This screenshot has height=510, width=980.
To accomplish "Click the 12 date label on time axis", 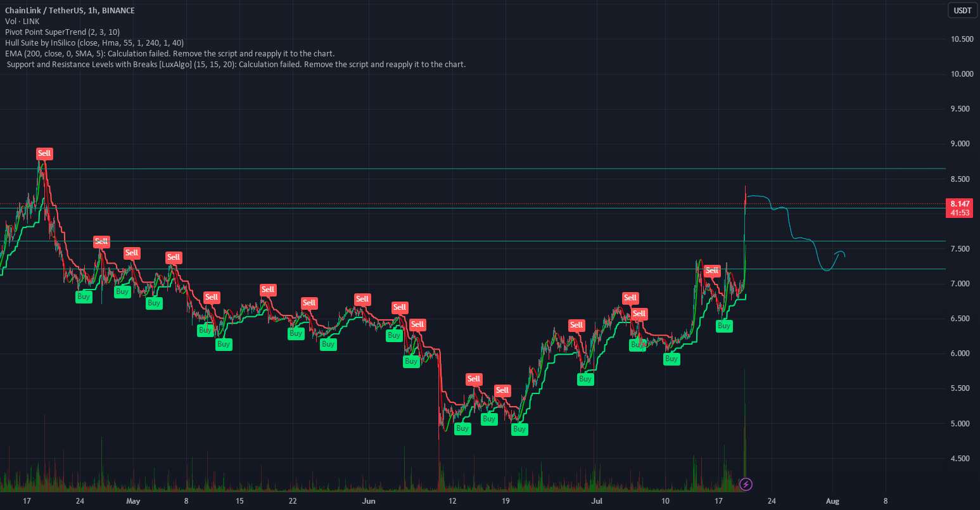I will tap(452, 500).
